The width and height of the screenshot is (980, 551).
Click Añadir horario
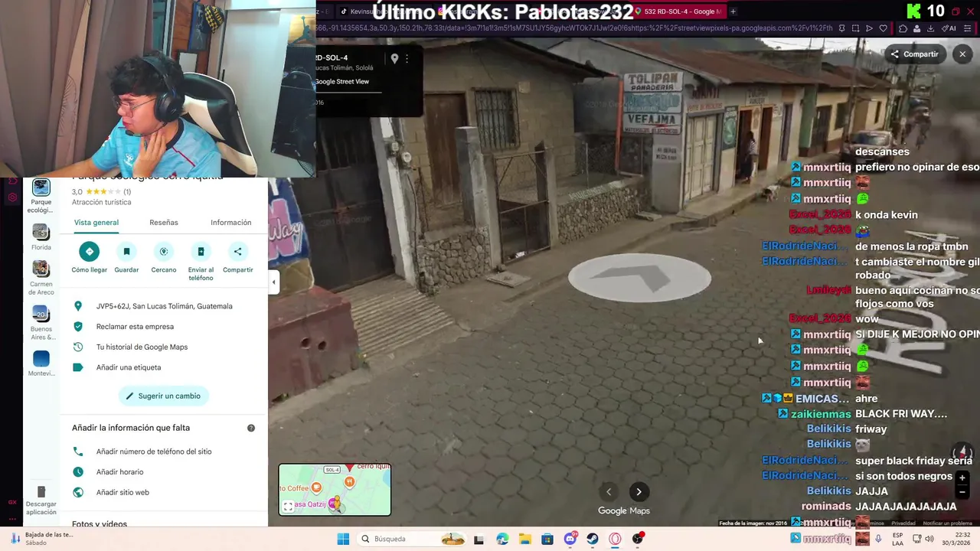(164, 472)
